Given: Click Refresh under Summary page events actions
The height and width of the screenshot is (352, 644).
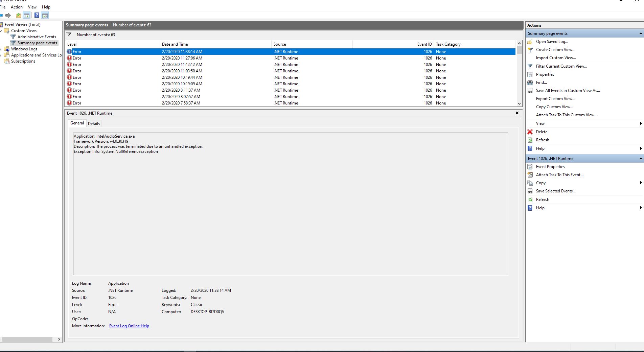Looking at the screenshot, I should tap(543, 140).
